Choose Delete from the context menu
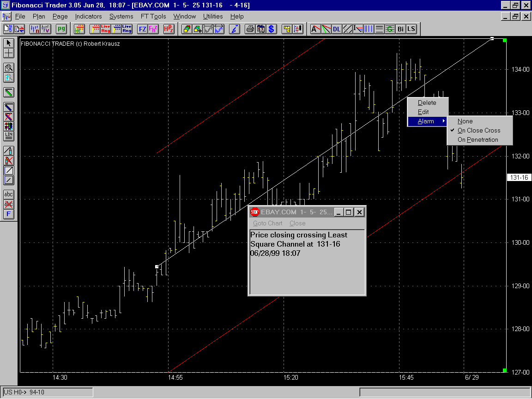This screenshot has height=399, width=532. (428, 103)
